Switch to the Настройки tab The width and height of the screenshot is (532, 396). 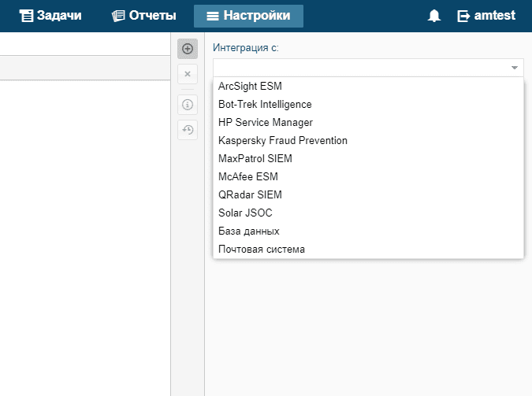(248, 16)
